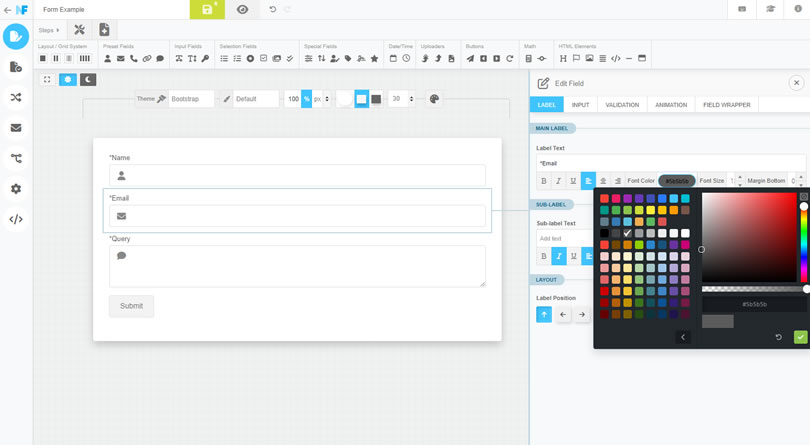Add a star rating special field
Image resolution: width=810 pixels, height=445 pixels.
[x=375, y=58]
